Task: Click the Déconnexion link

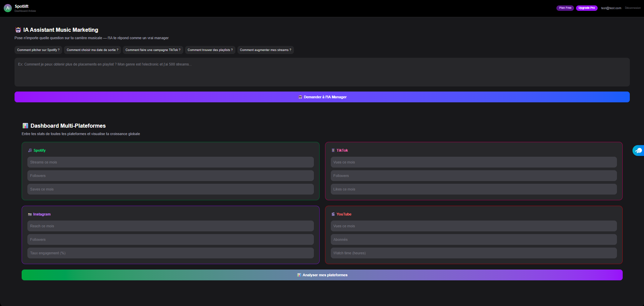Action: (632, 8)
